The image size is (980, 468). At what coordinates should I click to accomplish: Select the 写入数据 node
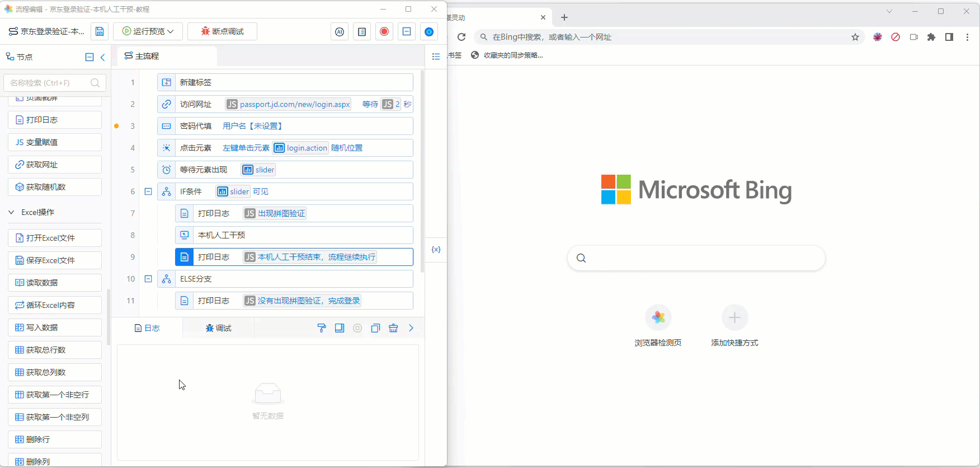point(55,327)
